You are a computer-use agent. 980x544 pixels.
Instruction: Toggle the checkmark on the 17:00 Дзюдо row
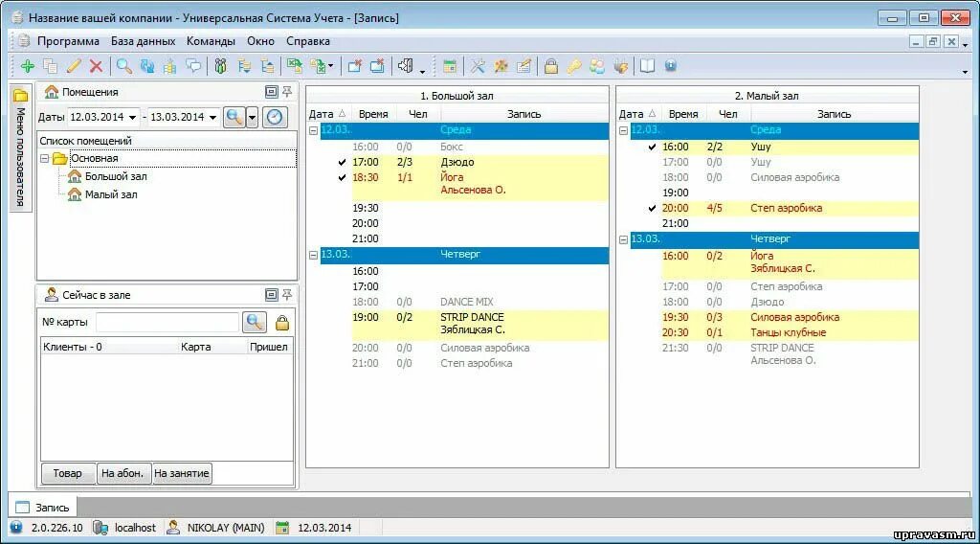[342, 163]
